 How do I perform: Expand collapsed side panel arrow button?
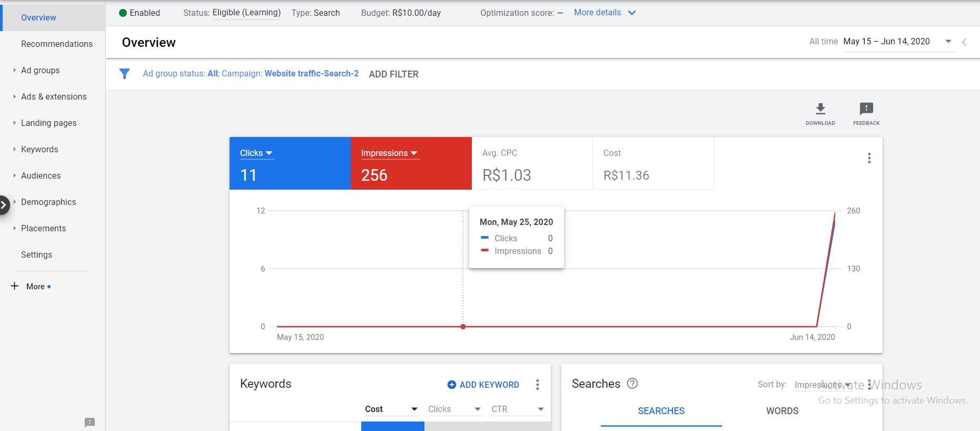click(x=4, y=205)
